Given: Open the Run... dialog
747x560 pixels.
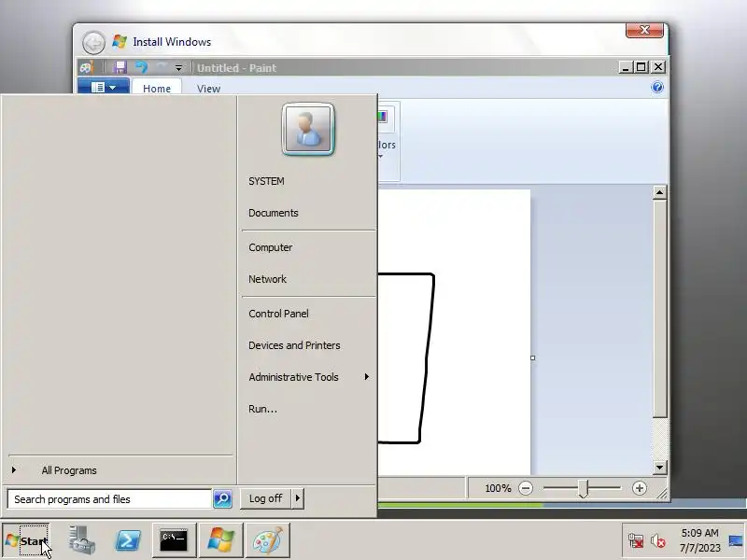Looking at the screenshot, I should 262,409.
